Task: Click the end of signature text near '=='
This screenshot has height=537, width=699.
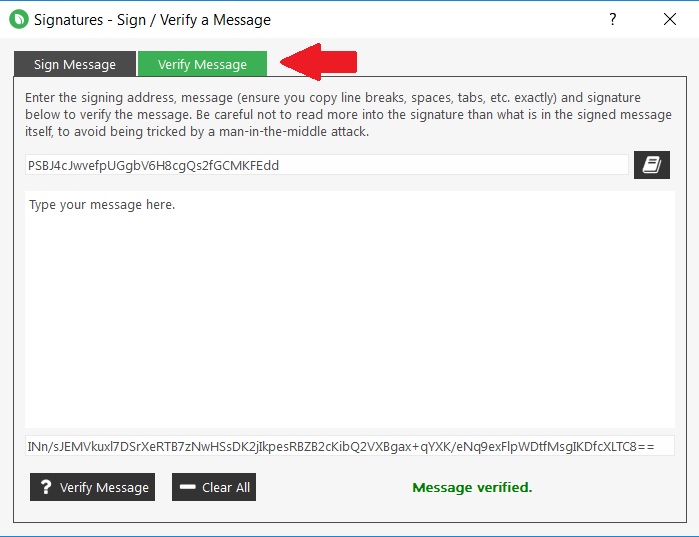Action: (645, 445)
